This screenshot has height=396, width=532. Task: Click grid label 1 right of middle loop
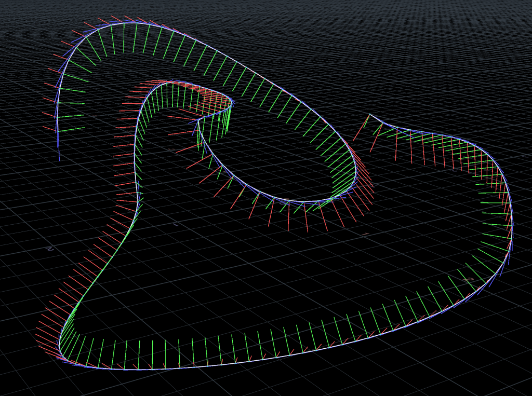366,235
